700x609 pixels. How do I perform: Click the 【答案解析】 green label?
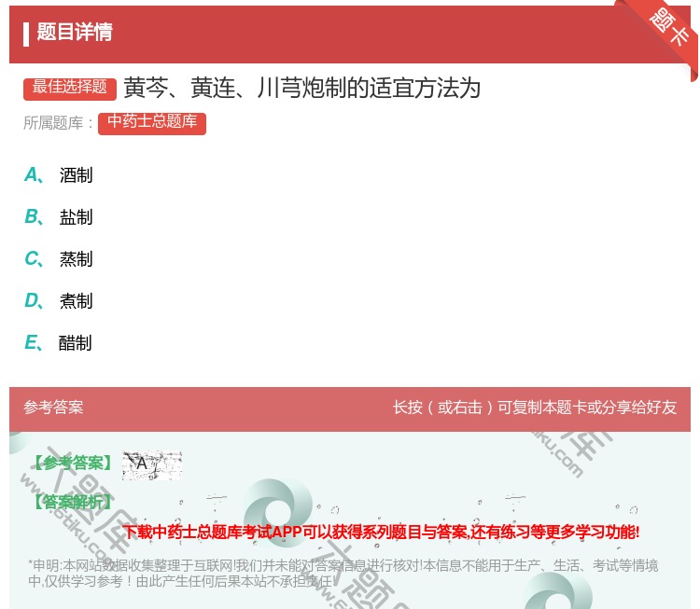[x=73, y=502]
